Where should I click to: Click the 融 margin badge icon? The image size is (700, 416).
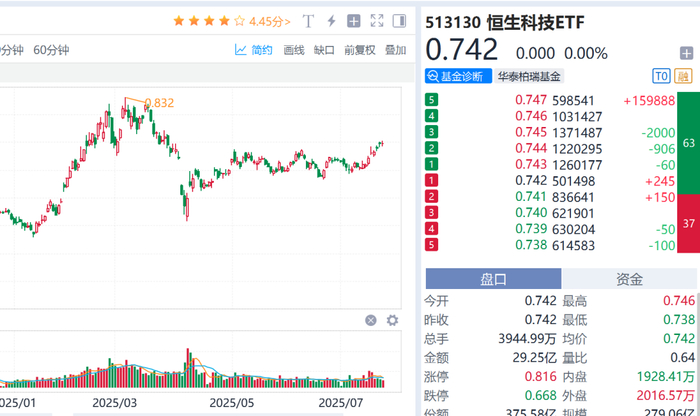click(683, 76)
